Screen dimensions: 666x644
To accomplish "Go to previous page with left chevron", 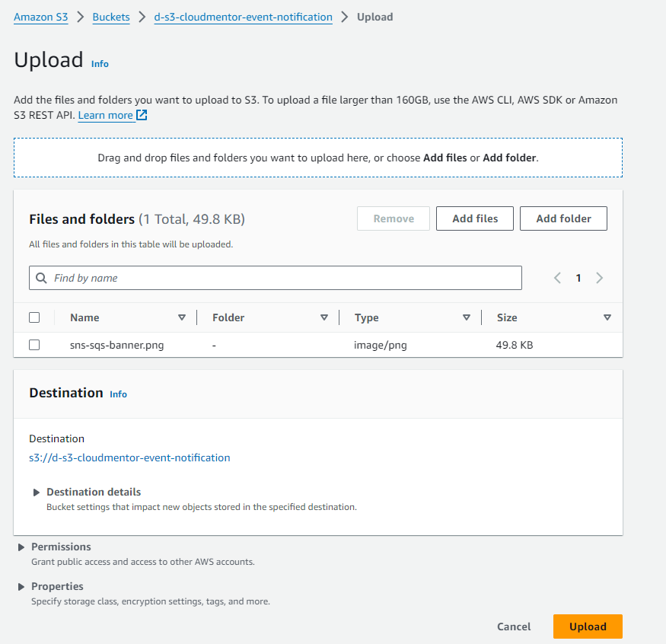I will click(x=557, y=278).
